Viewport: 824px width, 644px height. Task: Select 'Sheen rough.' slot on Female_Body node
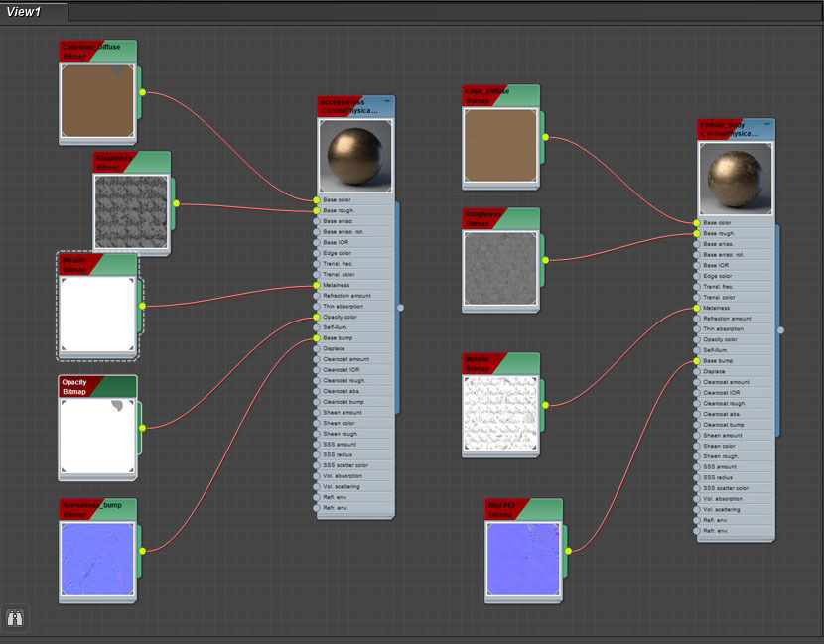pos(736,456)
